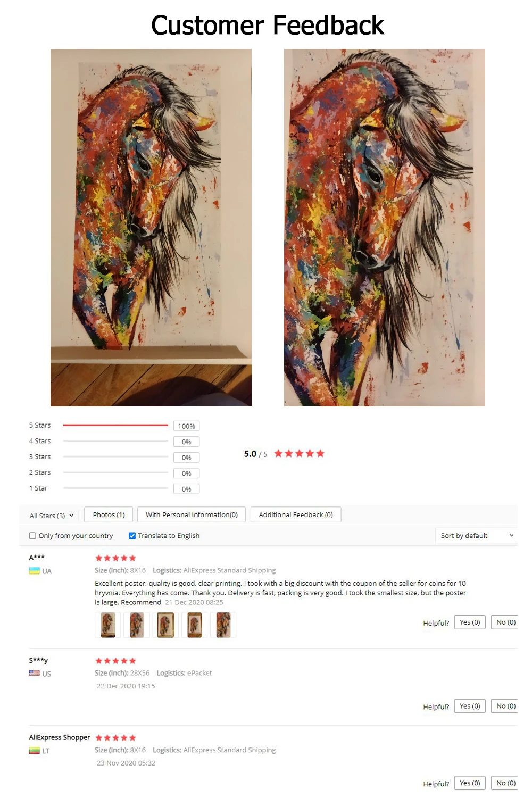The image size is (532, 798).
Task: Select With Personal Information(0) tab
Action: (x=192, y=514)
